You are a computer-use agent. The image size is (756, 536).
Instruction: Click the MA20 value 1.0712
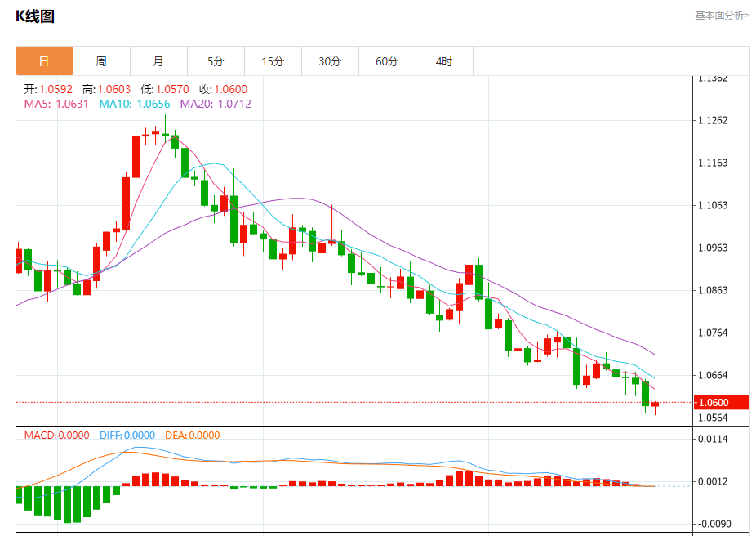point(234,105)
